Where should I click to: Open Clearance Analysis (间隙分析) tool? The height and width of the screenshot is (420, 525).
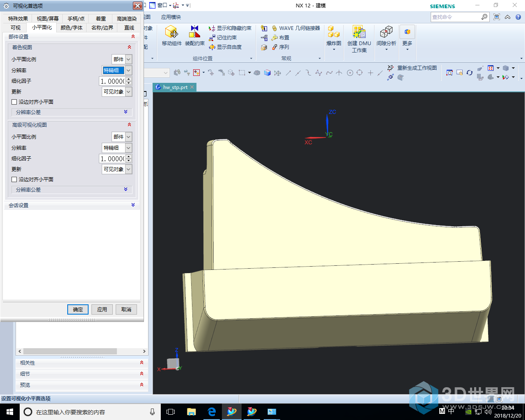tap(386, 37)
